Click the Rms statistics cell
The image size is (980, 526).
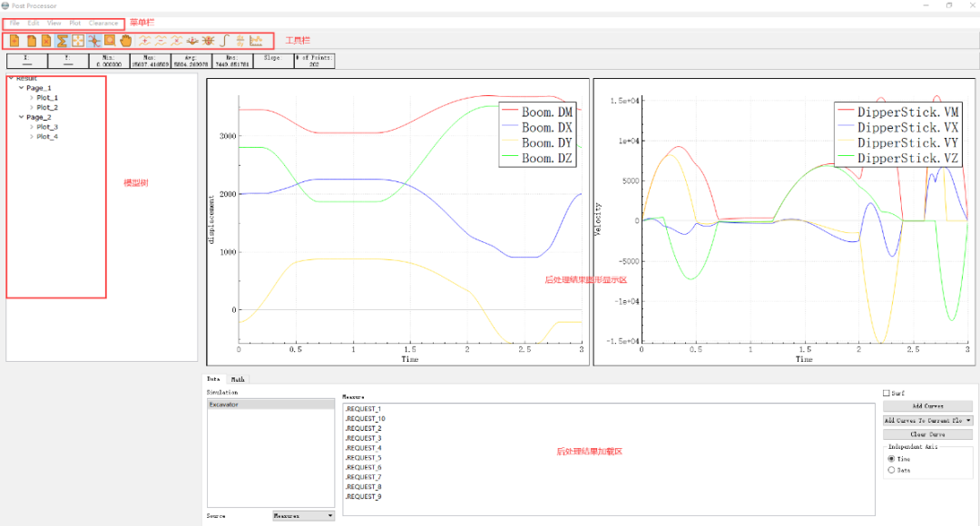(x=232, y=61)
